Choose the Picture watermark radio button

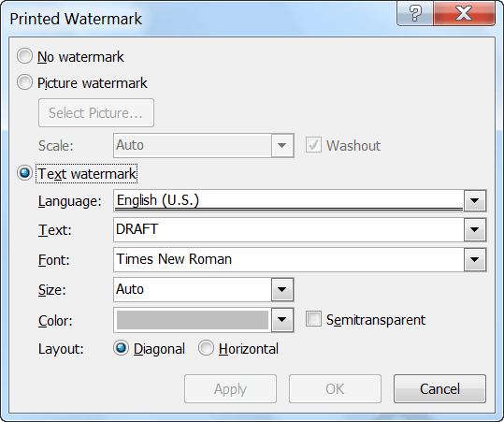pos(24,82)
